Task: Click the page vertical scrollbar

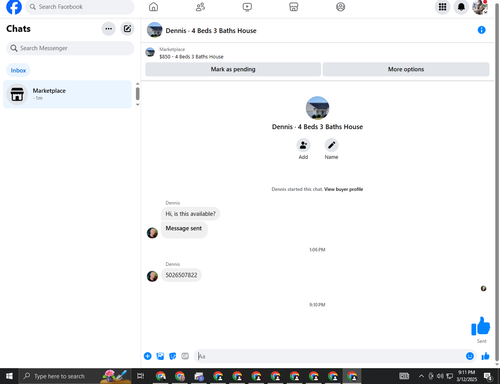Action: (x=497, y=182)
